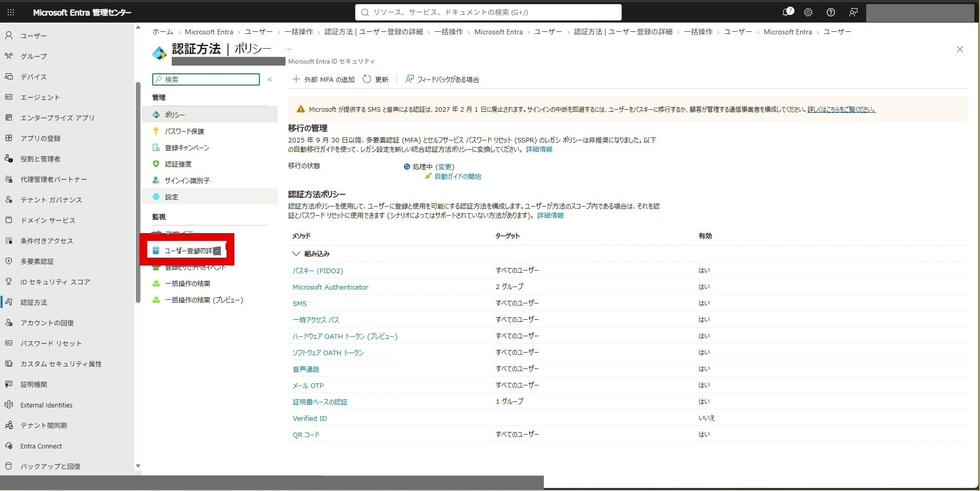Click the サインイン識別子 person icon

coord(156,180)
